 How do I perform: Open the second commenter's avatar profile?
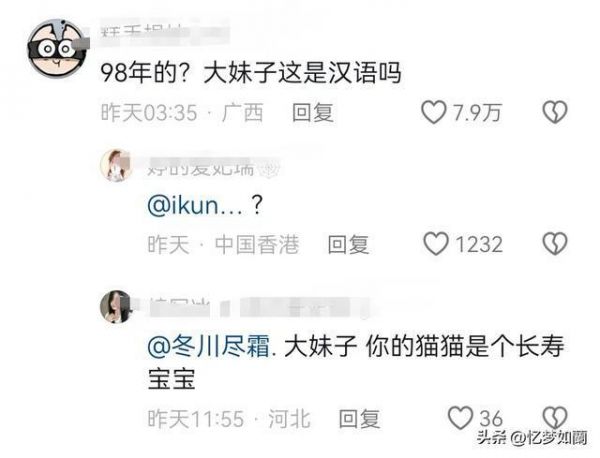(x=116, y=165)
